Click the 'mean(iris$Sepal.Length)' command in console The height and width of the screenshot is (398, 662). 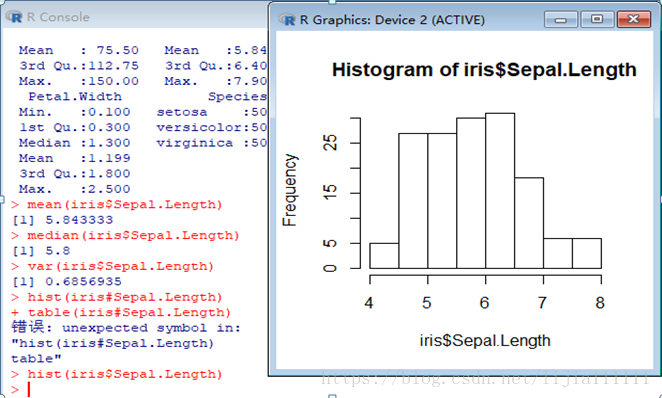(x=125, y=205)
